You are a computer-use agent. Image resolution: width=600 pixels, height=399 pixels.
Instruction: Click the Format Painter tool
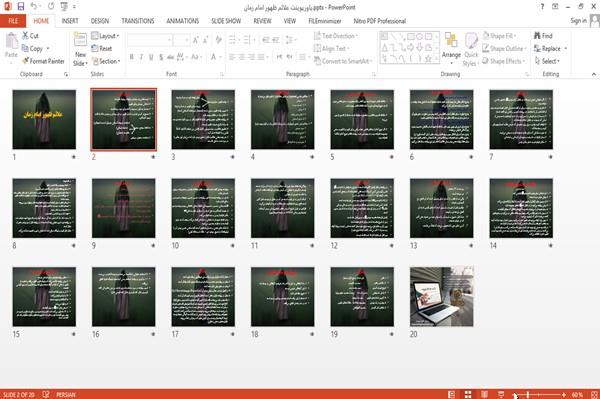[x=43, y=61]
